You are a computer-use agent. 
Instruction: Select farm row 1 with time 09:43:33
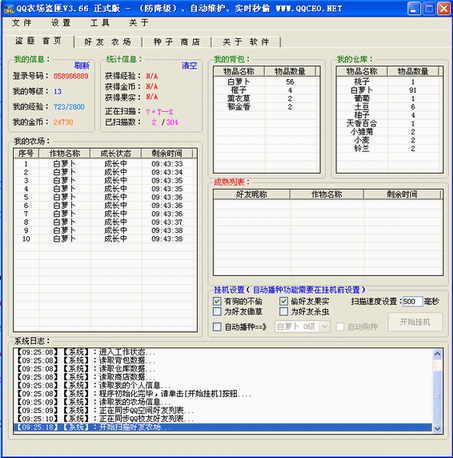coord(104,164)
